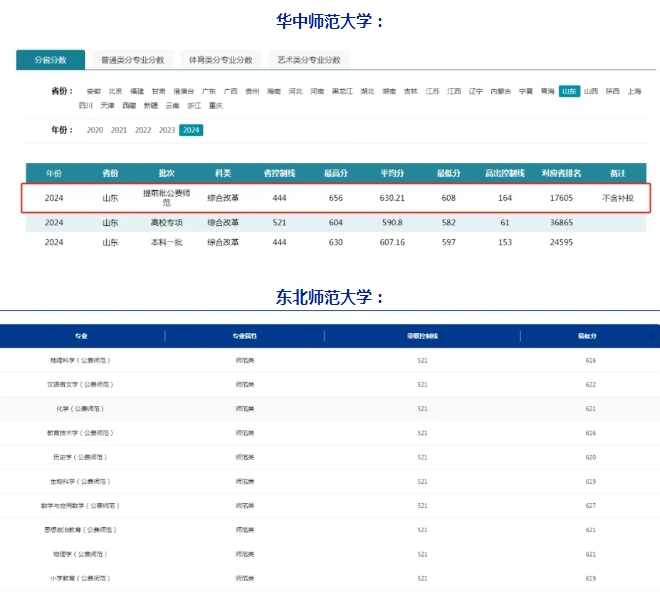The width and height of the screenshot is (660, 605).
Task: Select province 河南
Action: coord(317,91)
